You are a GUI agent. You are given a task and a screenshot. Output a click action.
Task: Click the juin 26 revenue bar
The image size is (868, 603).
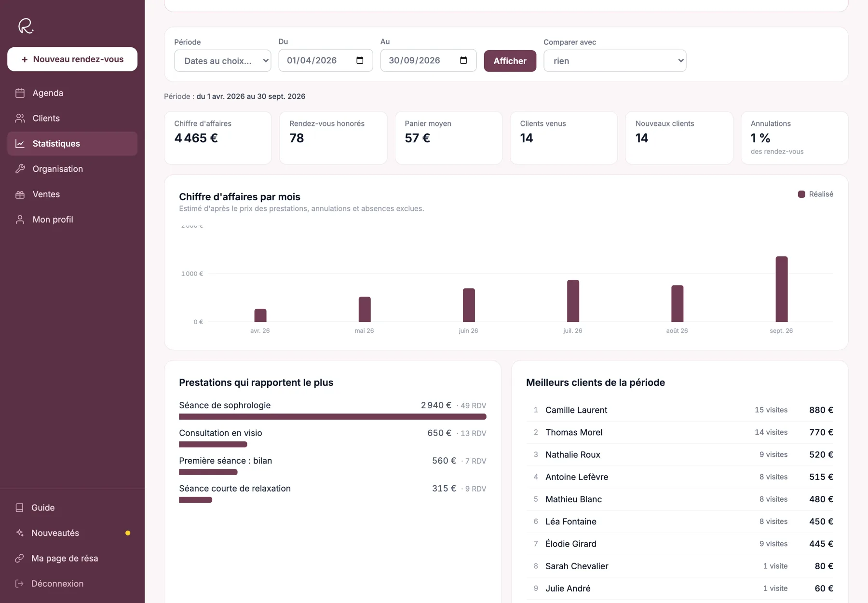(469, 305)
